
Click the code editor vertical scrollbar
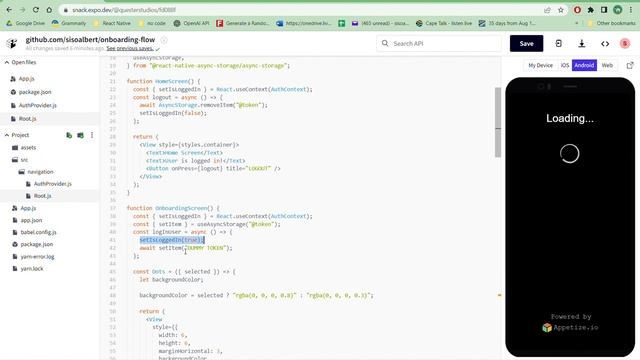pyautogui.click(x=498, y=122)
